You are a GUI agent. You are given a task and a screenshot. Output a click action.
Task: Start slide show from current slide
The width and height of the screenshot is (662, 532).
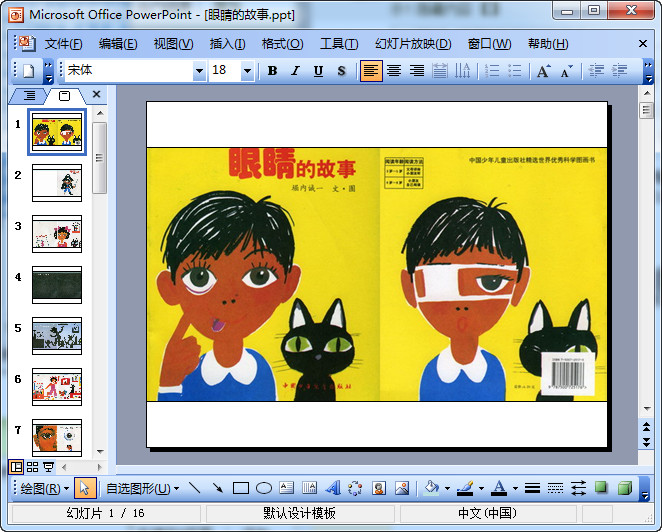pyautogui.click(x=49, y=467)
